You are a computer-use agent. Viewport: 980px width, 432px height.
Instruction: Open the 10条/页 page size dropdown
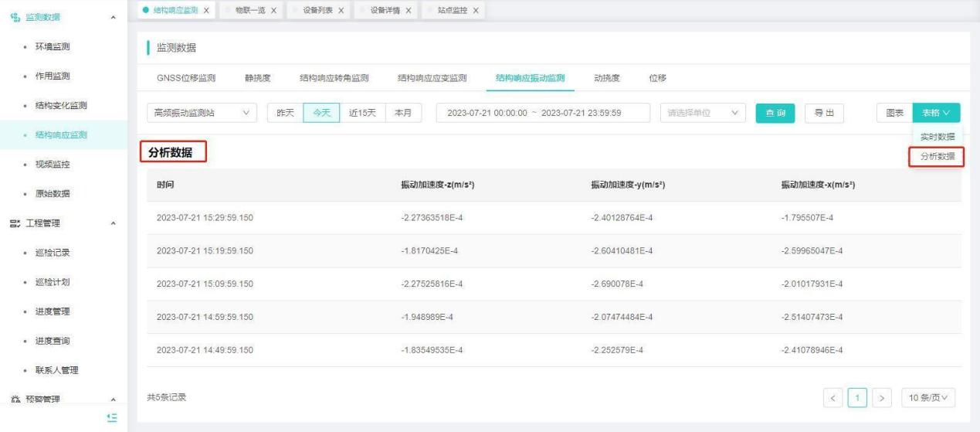tap(931, 398)
